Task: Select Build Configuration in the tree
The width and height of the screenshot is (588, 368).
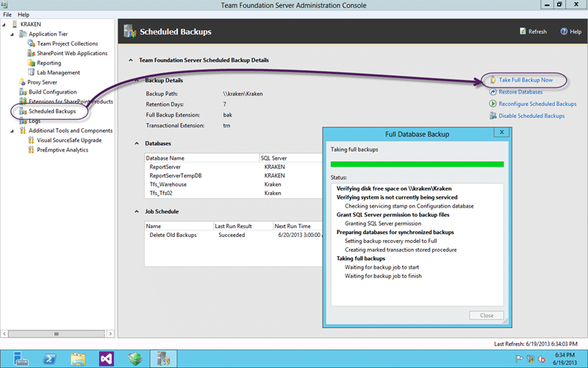Action: (52, 92)
